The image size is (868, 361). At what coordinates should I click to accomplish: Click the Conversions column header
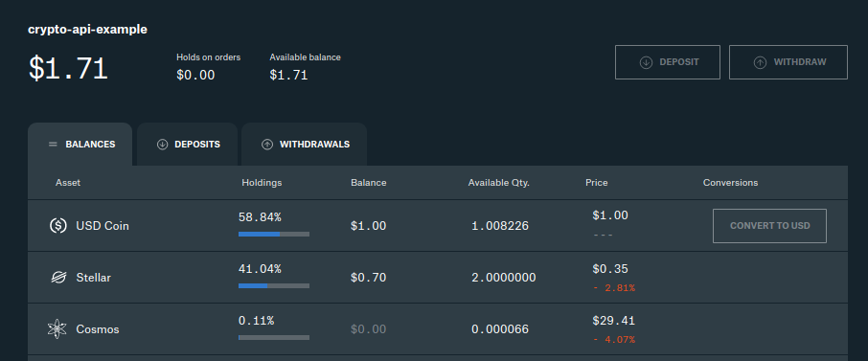(731, 183)
